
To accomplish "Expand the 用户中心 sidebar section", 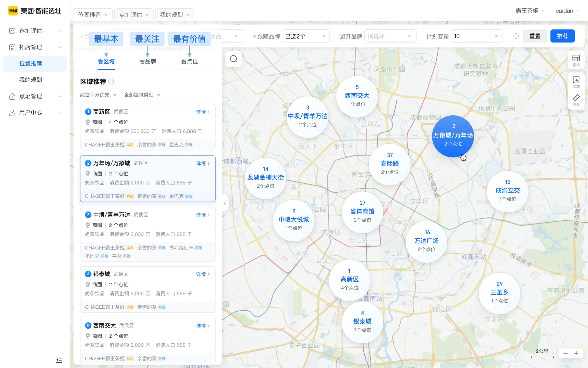I will (x=60, y=113).
